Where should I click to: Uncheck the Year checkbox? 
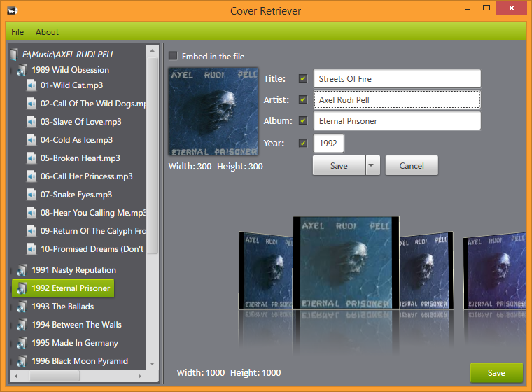pyautogui.click(x=303, y=143)
